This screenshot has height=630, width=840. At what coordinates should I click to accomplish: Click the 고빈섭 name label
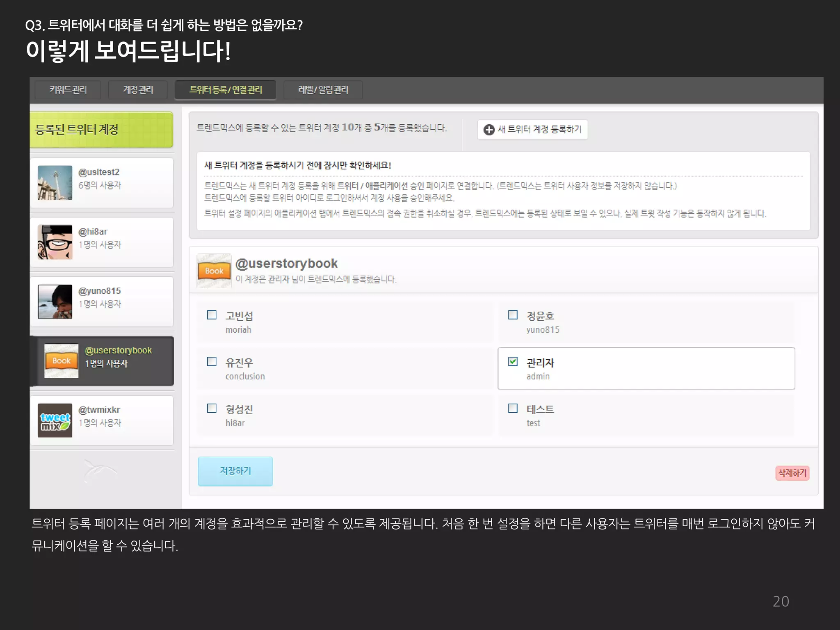[x=239, y=316]
